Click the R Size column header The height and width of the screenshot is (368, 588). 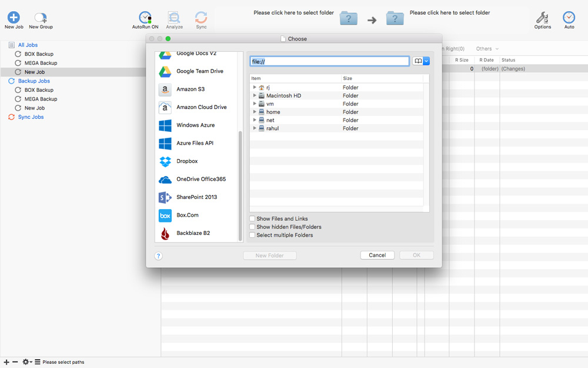click(462, 60)
